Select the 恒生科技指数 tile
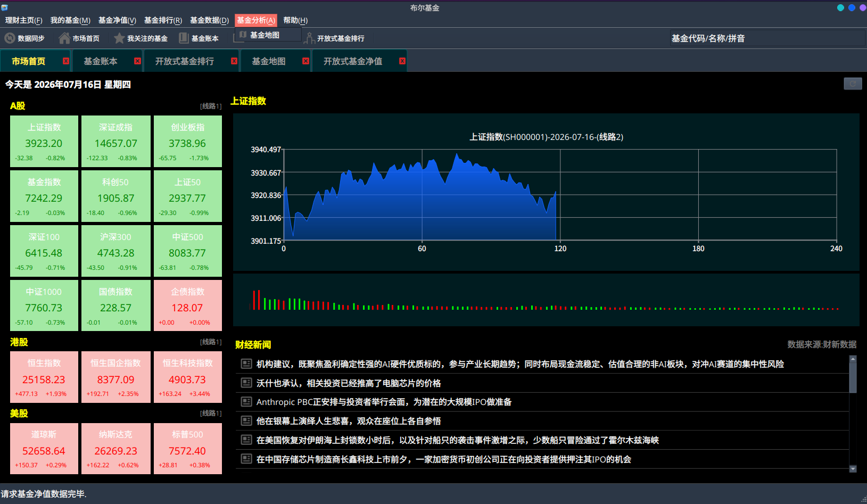 188,377
